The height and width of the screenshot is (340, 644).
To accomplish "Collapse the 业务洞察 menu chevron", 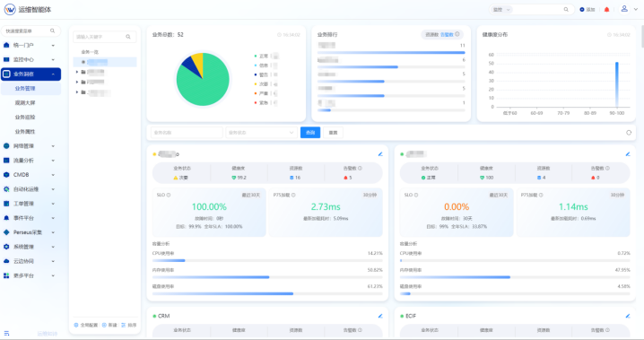I will (x=53, y=74).
